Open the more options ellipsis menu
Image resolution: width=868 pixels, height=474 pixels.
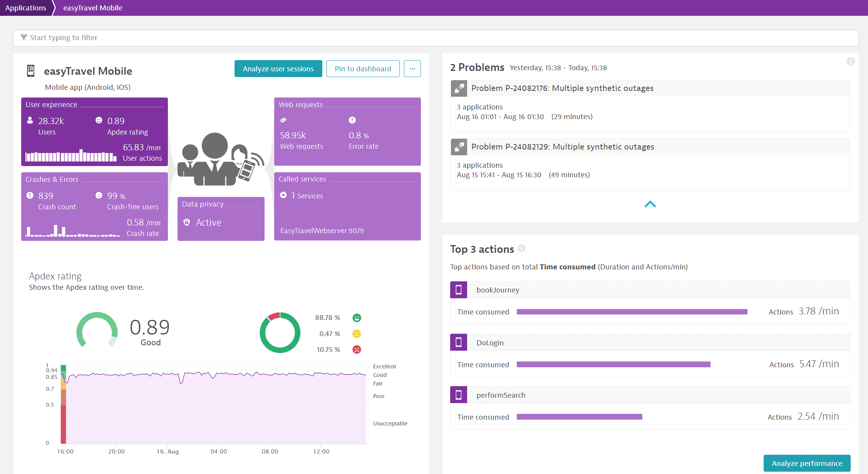coord(412,69)
